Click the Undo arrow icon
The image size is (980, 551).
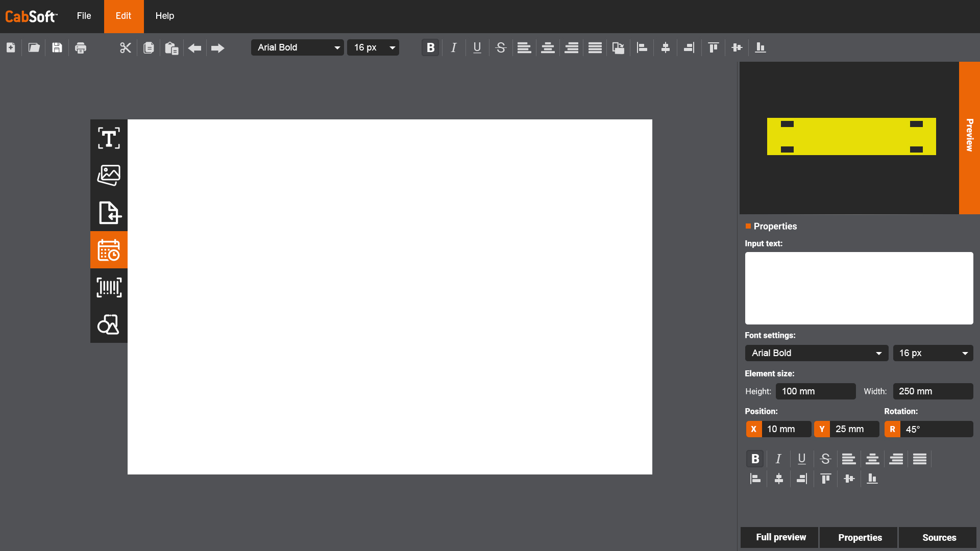[194, 47]
